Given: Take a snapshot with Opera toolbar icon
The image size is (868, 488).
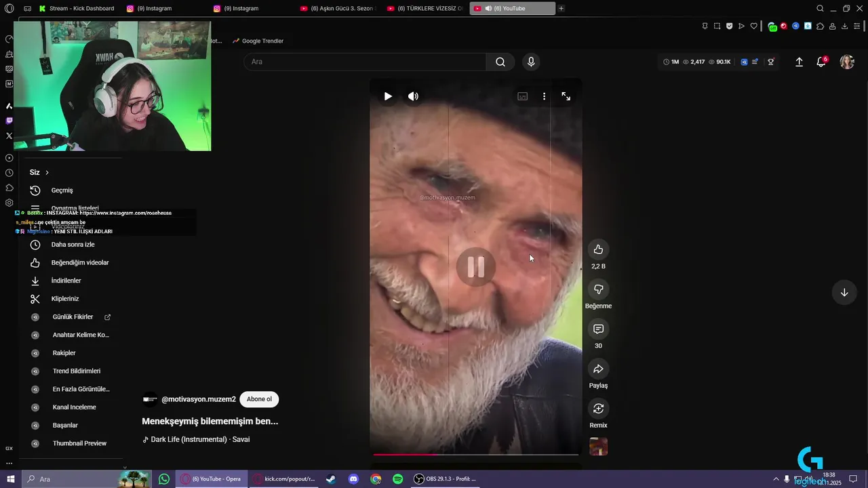Looking at the screenshot, I should (717, 26).
